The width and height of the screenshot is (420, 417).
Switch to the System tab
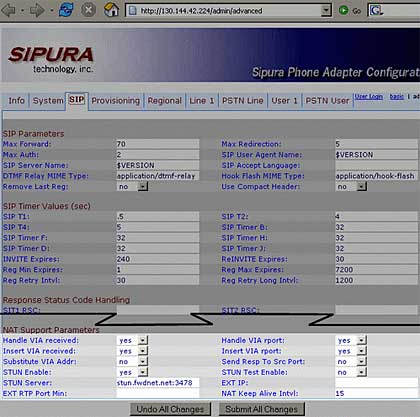48,101
